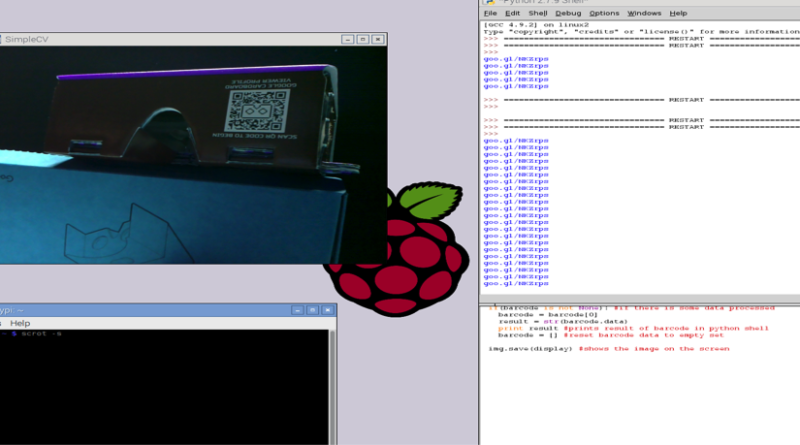Open the Shell menu in Python Shell
Image resolution: width=800 pixels, height=445 pixels.
tap(538, 13)
